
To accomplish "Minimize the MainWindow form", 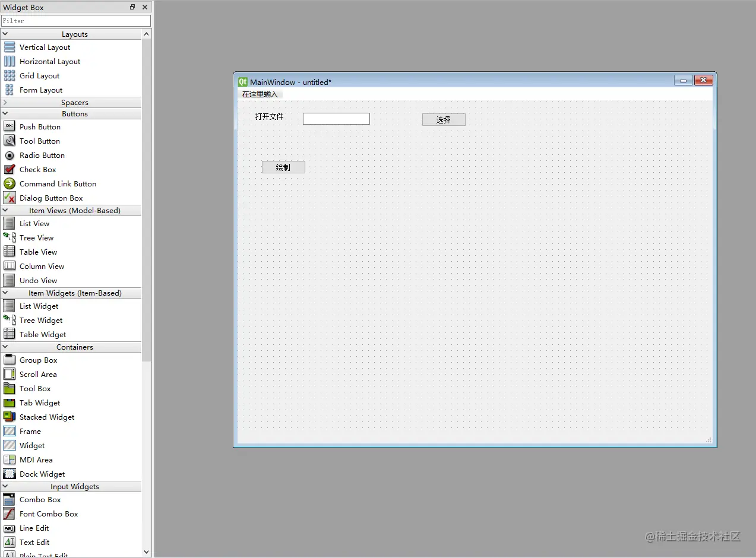I will click(684, 81).
